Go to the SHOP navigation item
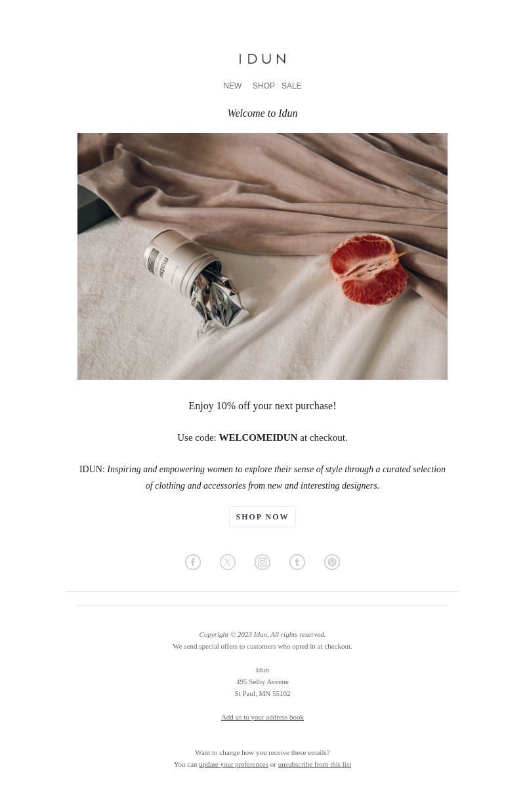Screen dimensions: 525x812 [x=264, y=86]
